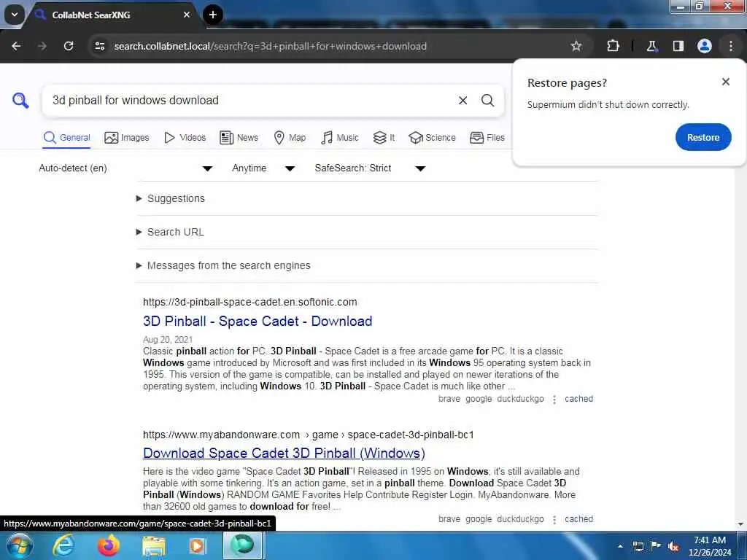The width and height of the screenshot is (747, 560).
Task: Open 3D Pinball - Space Cadet - Download result
Action: [x=258, y=322]
